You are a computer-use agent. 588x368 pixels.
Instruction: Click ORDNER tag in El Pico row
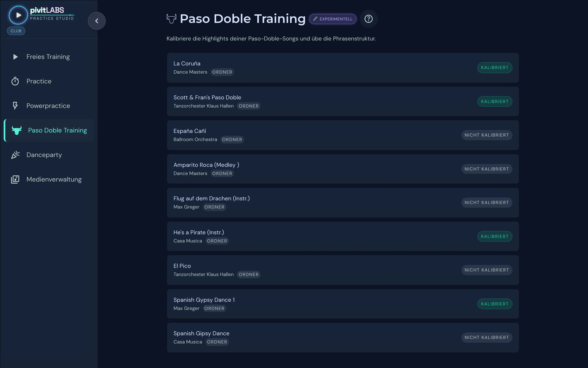point(248,275)
